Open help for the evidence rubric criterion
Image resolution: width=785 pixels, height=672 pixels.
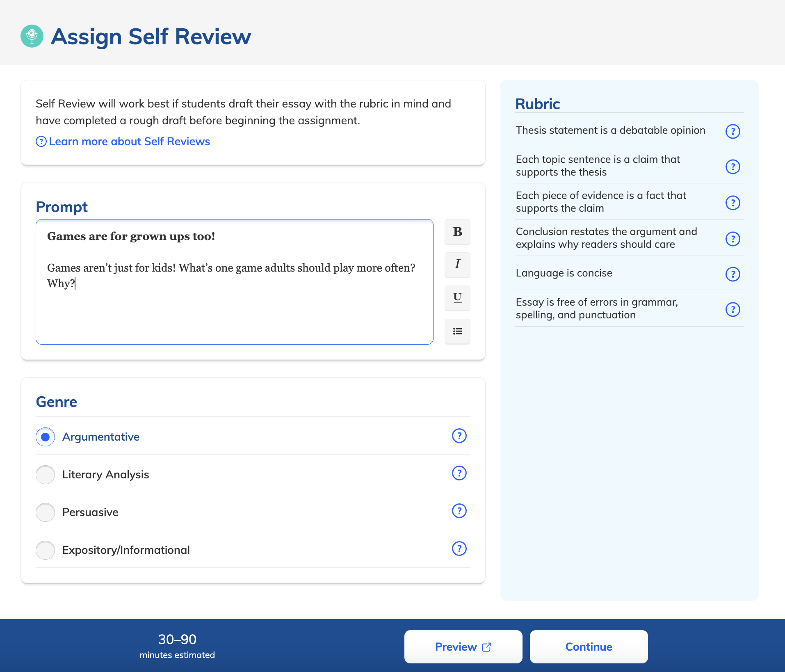click(733, 203)
